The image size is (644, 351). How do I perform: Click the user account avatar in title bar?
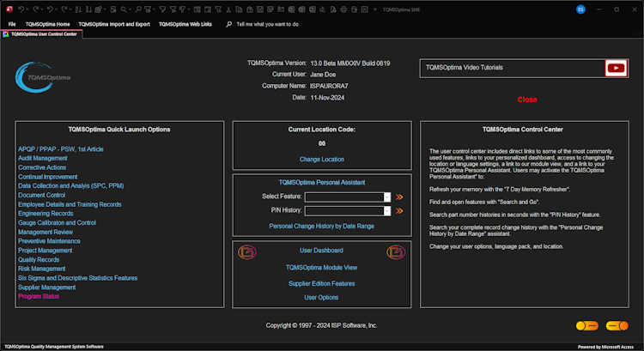click(580, 9)
